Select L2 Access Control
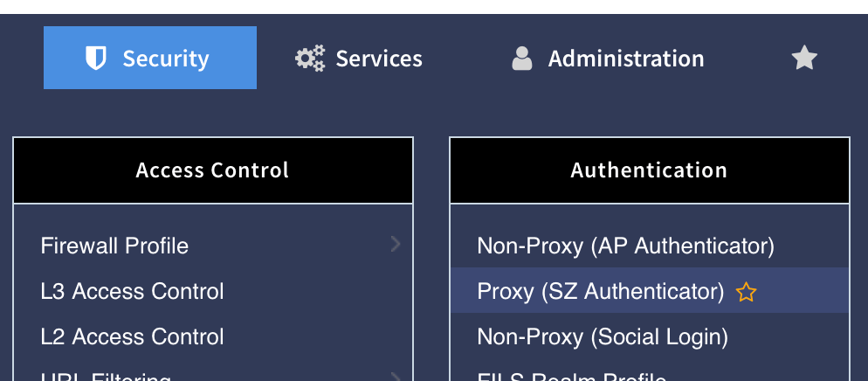This screenshot has width=868, height=381. [x=132, y=337]
